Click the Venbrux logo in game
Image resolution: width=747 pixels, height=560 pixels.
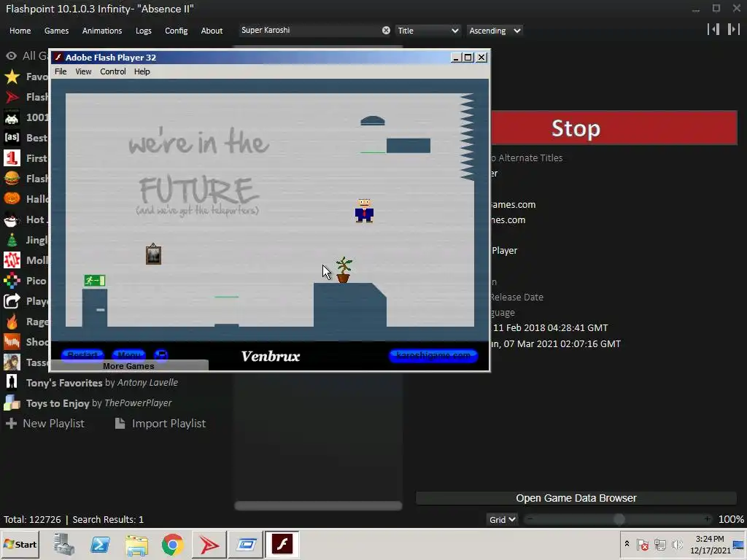pos(271,356)
